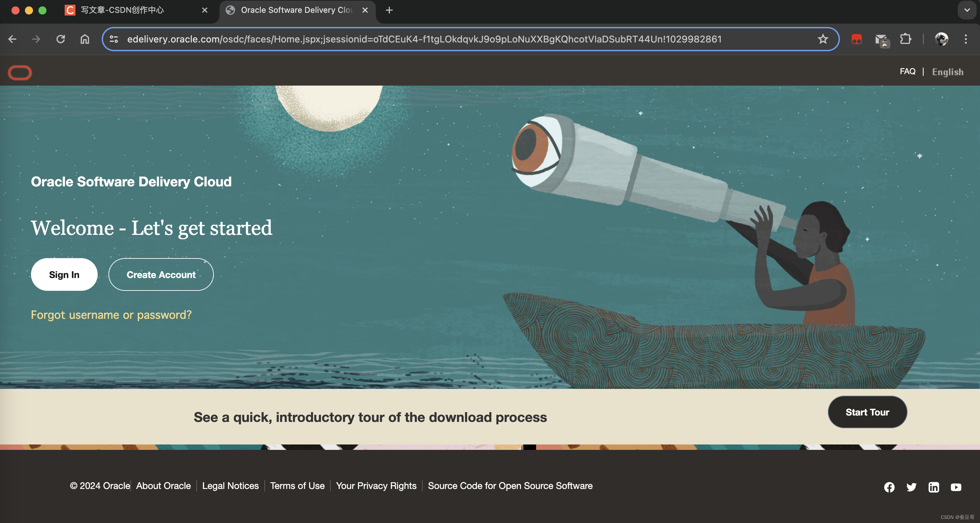Reload the page
The width and height of the screenshot is (980, 523).
tap(61, 39)
